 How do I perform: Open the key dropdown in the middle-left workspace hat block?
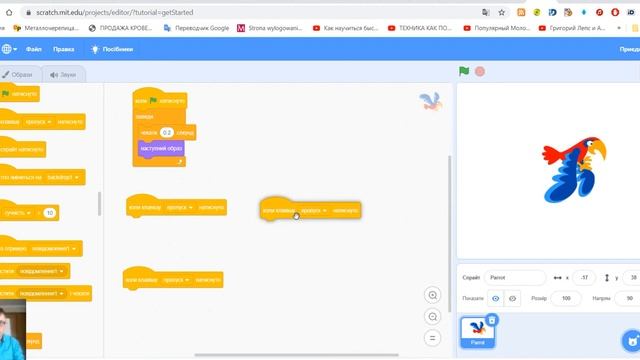(x=179, y=207)
